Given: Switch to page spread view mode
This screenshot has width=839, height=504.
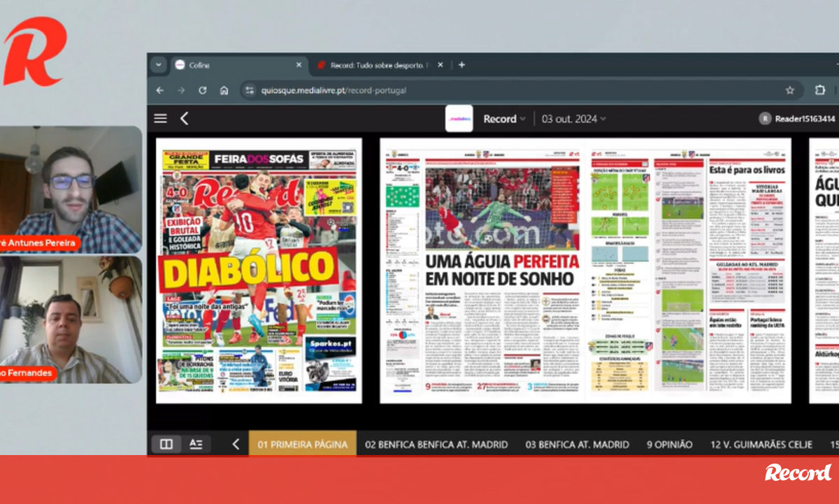Looking at the screenshot, I should pos(166,444).
